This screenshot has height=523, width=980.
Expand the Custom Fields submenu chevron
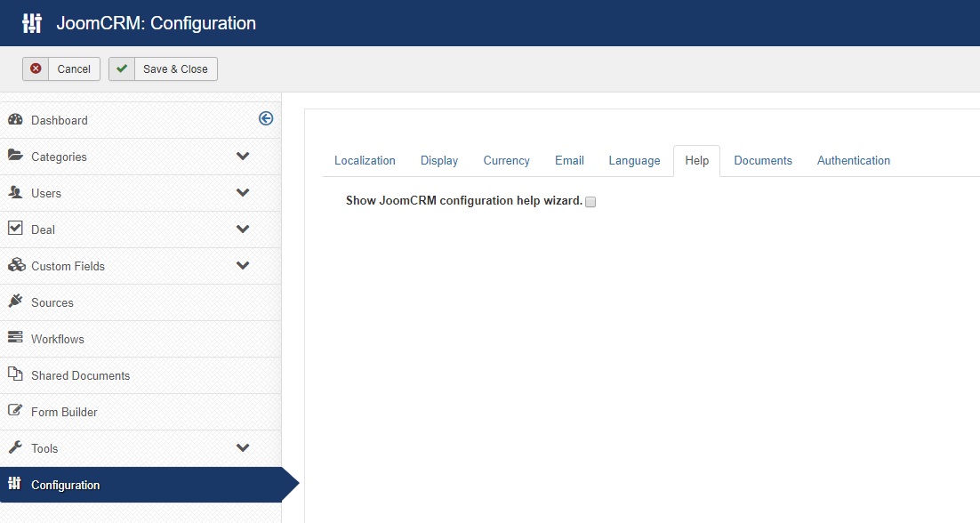click(243, 265)
